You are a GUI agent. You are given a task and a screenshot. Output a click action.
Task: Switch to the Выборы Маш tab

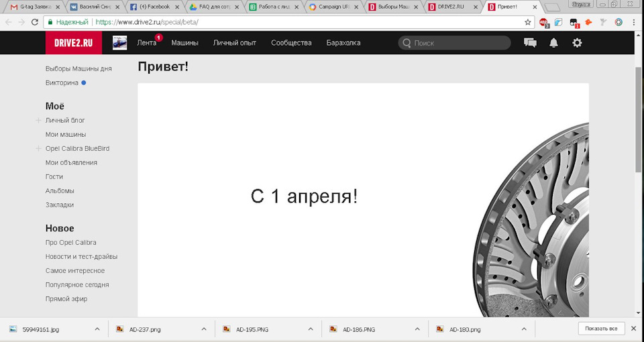[394, 7]
